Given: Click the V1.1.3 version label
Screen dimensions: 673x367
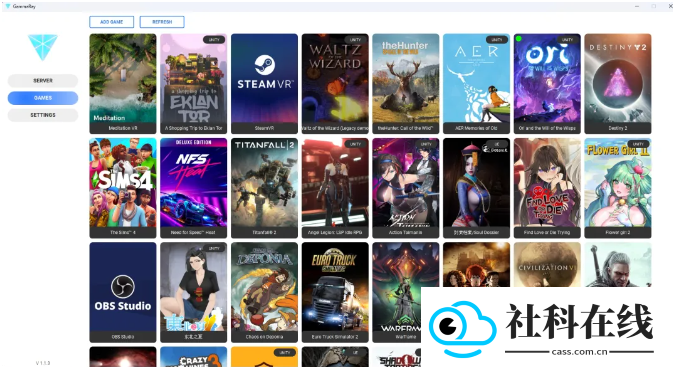Looking at the screenshot, I should pyautogui.click(x=43, y=363).
